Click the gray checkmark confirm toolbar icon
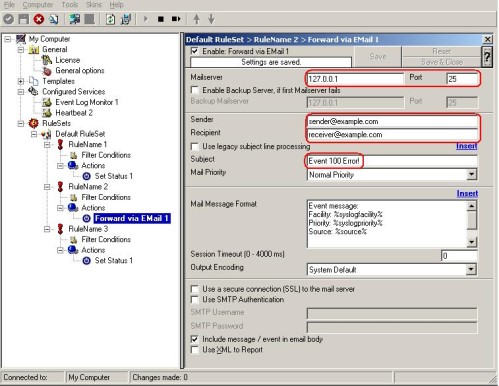 click(8, 19)
